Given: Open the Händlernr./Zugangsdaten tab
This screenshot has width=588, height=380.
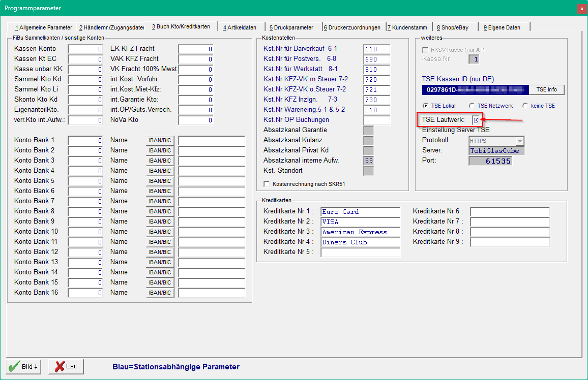Looking at the screenshot, I should [111, 27].
